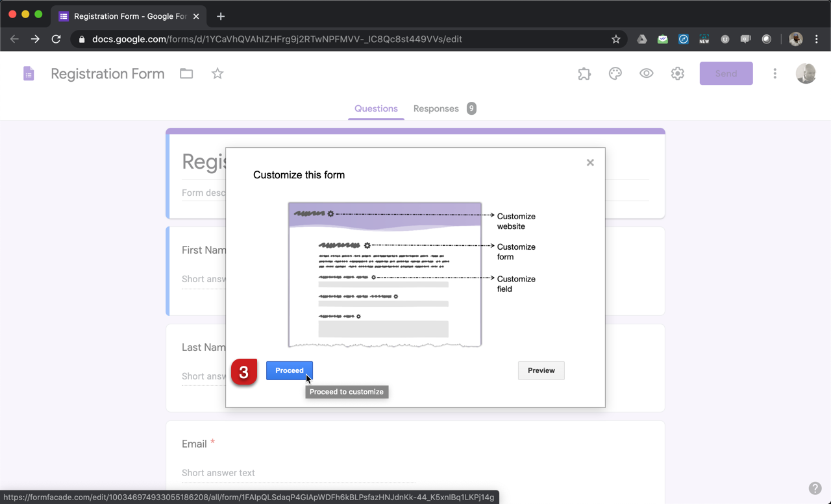Close the Customize this form dialog

[x=590, y=162]
